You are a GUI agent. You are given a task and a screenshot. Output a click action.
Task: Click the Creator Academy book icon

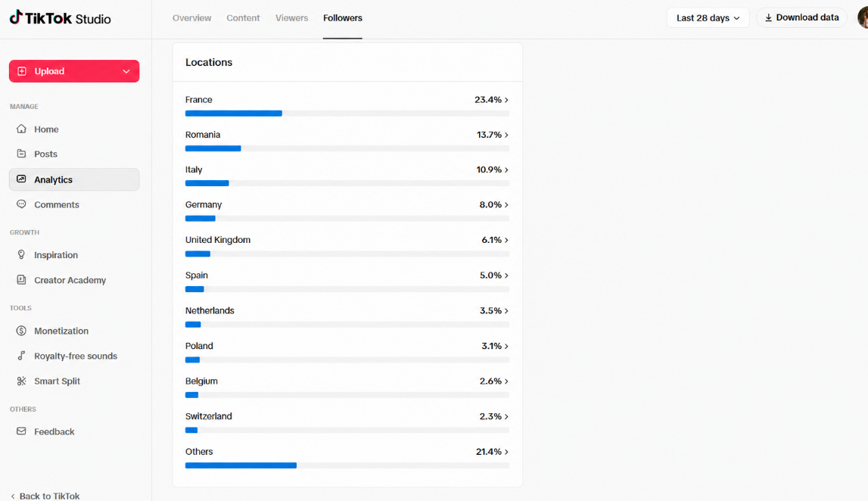click(22, 279)
